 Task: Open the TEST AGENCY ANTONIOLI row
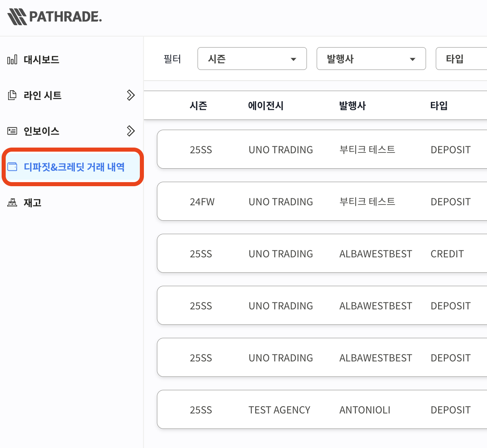coord(321,410)
